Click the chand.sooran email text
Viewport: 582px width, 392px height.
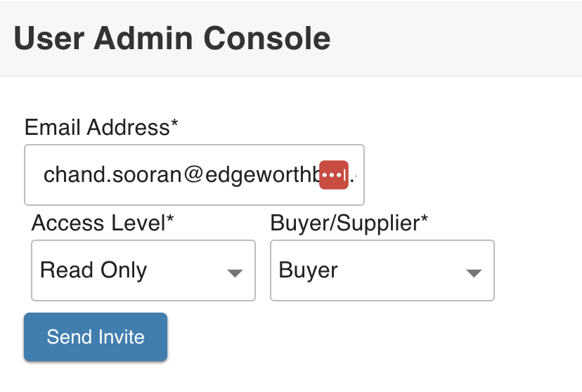(x=112, y=174)
